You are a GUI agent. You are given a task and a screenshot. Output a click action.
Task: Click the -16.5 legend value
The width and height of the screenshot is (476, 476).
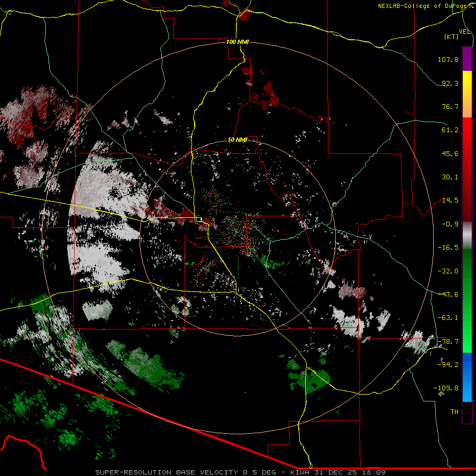coord(448,248)
